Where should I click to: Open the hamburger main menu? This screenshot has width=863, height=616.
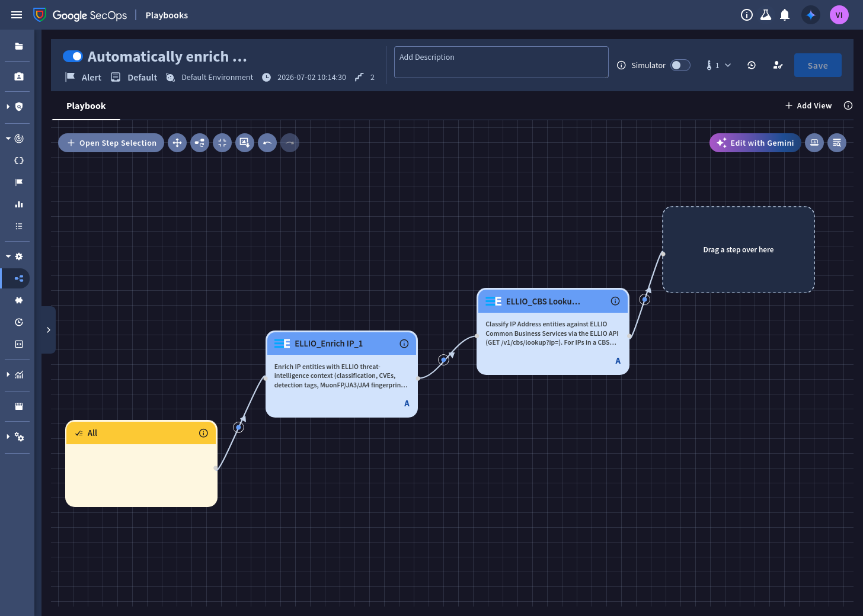[17, 15]
